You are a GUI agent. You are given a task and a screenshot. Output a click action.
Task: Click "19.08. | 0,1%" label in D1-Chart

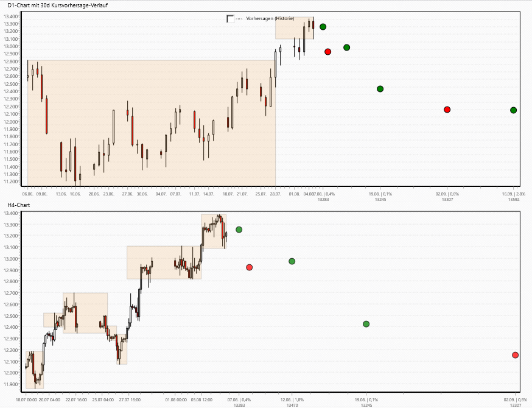click(380, 194)
